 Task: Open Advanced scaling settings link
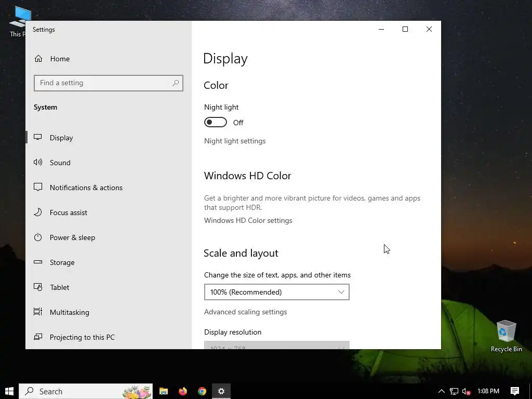(x=245, y=312)
